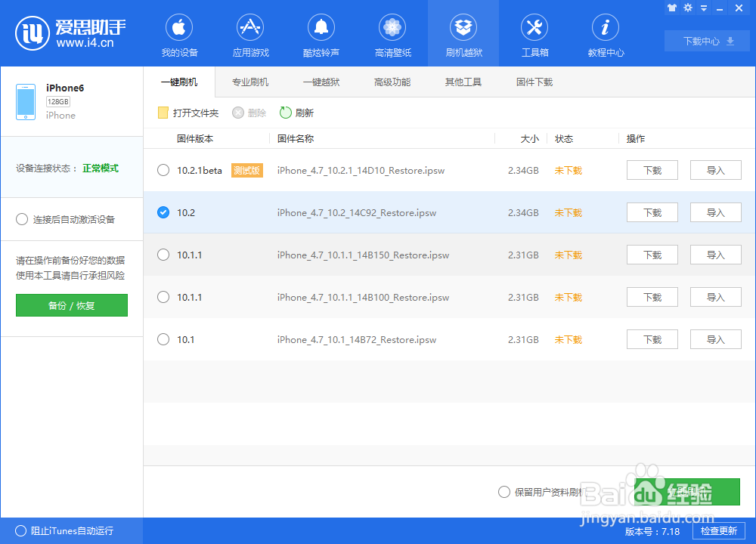
Task: Open the 酷炫铃声 ringtones section
Action: tap(321, 35)
